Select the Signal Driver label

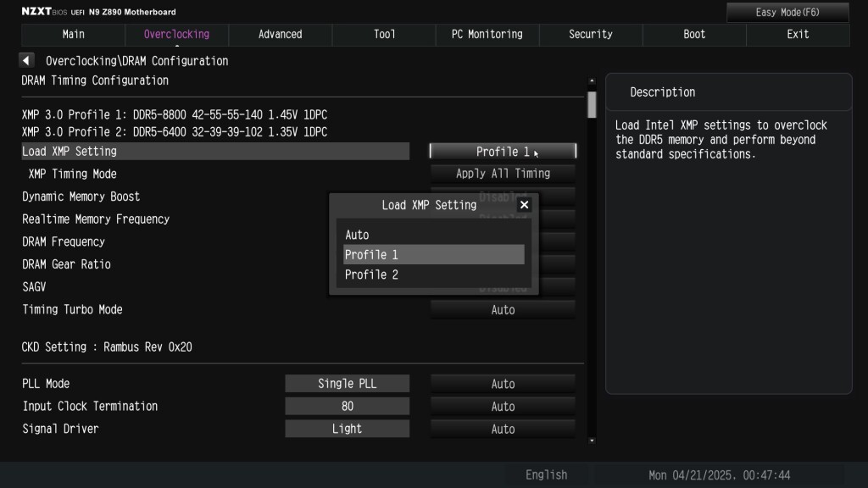click(60, 429)
